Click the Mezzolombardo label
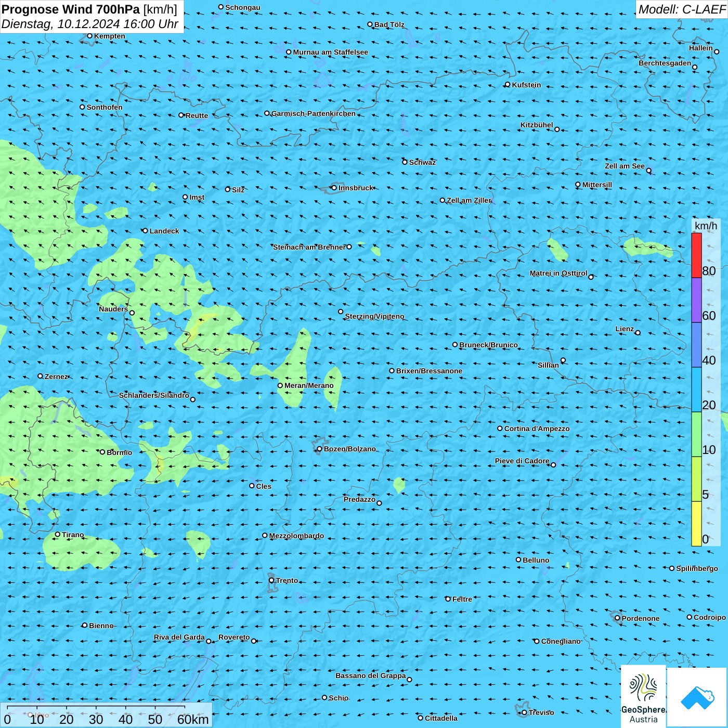 296,536
